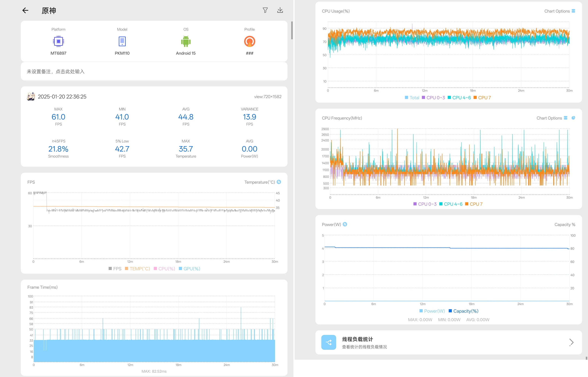Expand thread load statistics chevron

pyautogui.click(x=571, y=342)
